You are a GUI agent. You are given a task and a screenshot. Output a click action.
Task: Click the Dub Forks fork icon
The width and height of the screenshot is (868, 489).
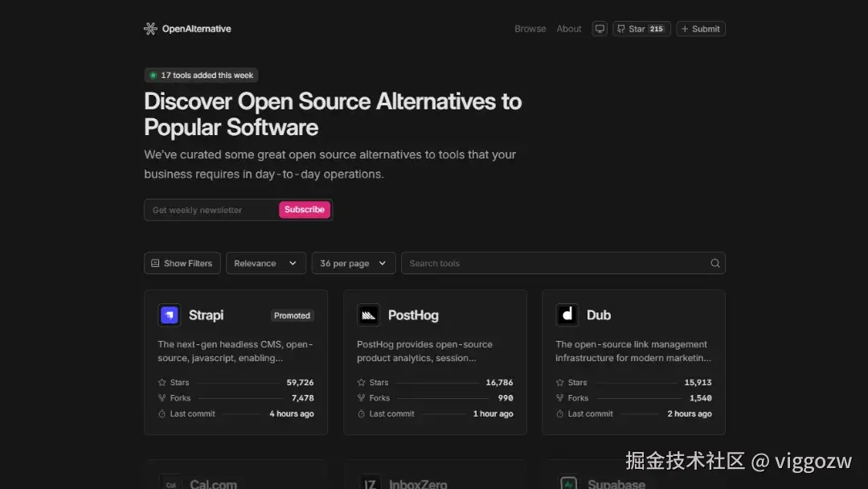[x=559, y=397]
